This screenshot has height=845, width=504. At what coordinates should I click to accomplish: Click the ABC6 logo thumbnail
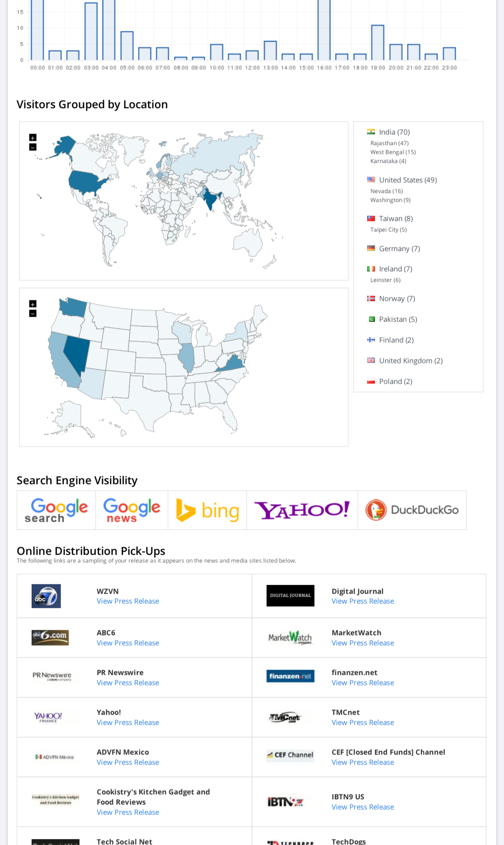pyautogui.click(x=50, y=637)
